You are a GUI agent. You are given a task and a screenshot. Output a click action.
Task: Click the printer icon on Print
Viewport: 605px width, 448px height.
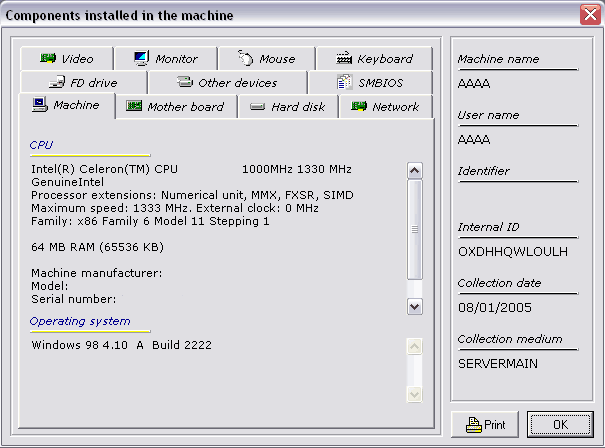pos(474,425)
